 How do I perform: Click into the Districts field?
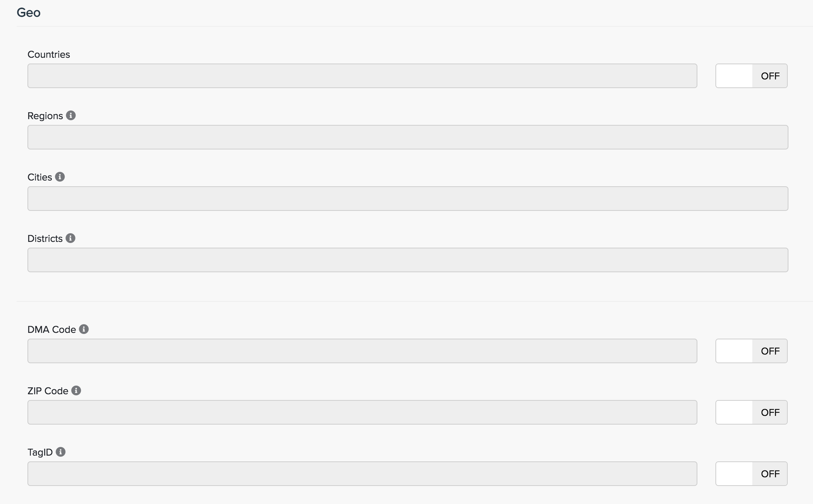tap(408, 260)
